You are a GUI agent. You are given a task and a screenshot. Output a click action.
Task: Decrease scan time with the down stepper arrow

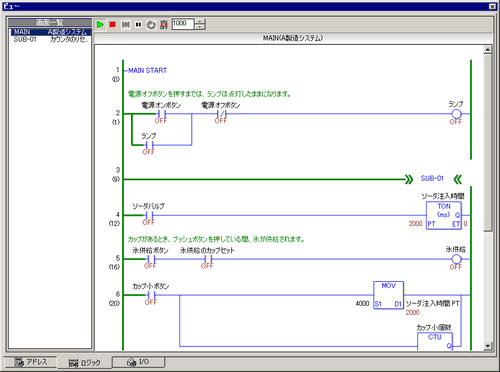point(200,27)
